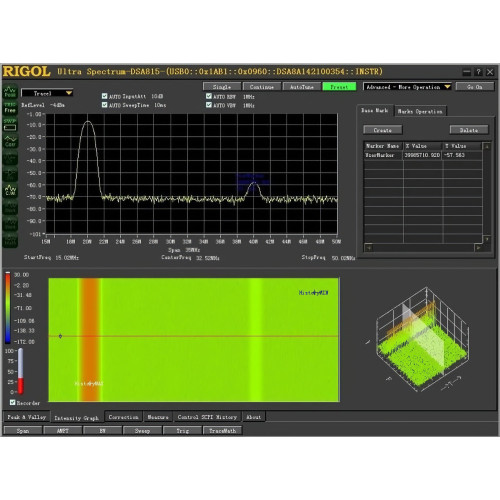This screenshot has width=500, height=500.
Task: Click the help question-mark icon in title bar
Action: (x=478, y=72)
